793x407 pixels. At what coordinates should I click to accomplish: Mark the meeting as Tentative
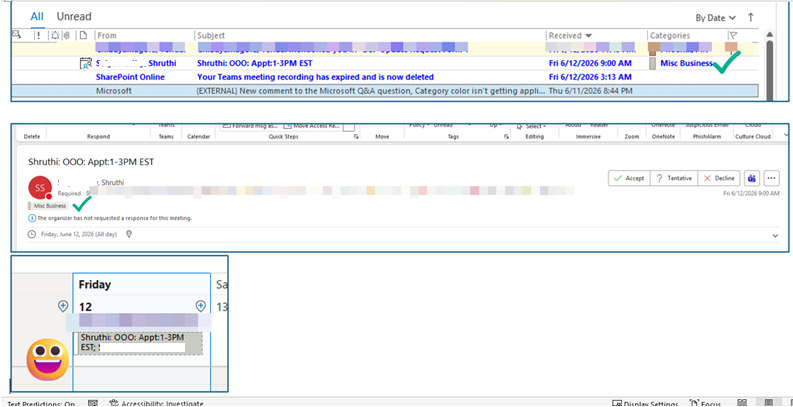coord(674,178)
